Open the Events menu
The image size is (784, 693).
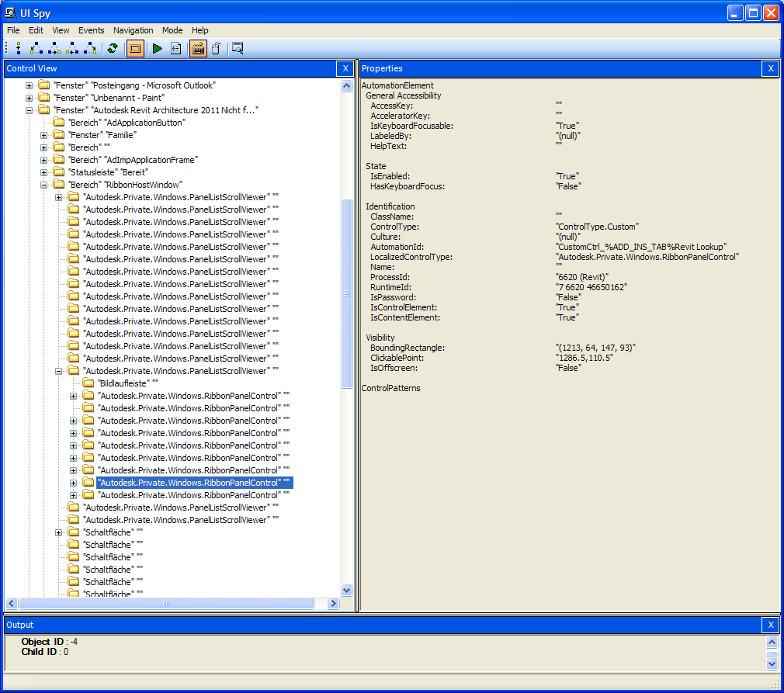(x=91, y=30)
